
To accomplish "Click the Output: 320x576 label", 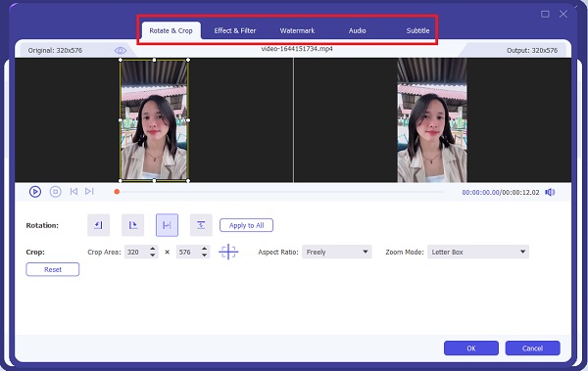I will coord(532,50).
